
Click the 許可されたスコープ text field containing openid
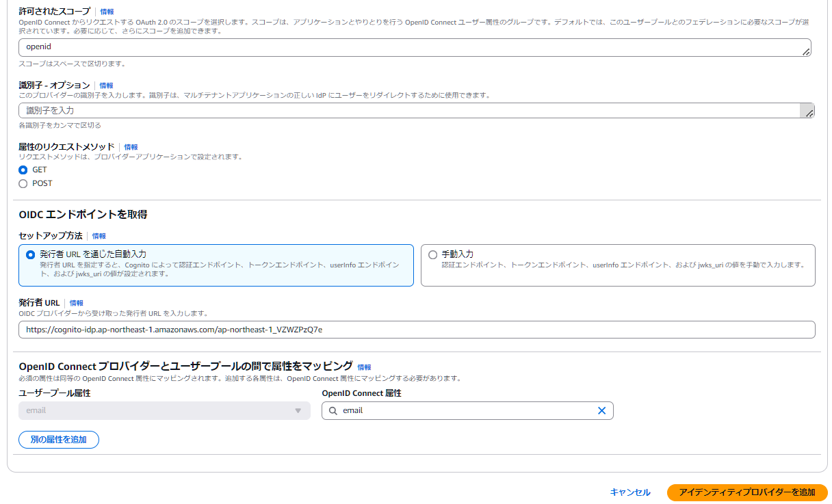tap(415, 47)
